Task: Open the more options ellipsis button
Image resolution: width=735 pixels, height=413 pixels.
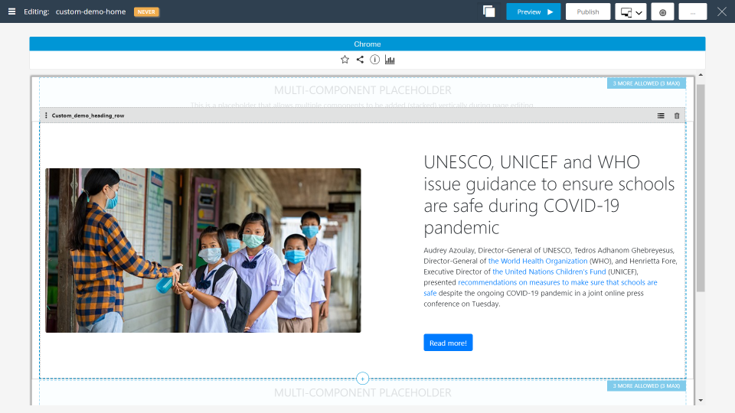Action: pyautogui.click(x=692, y=12)
